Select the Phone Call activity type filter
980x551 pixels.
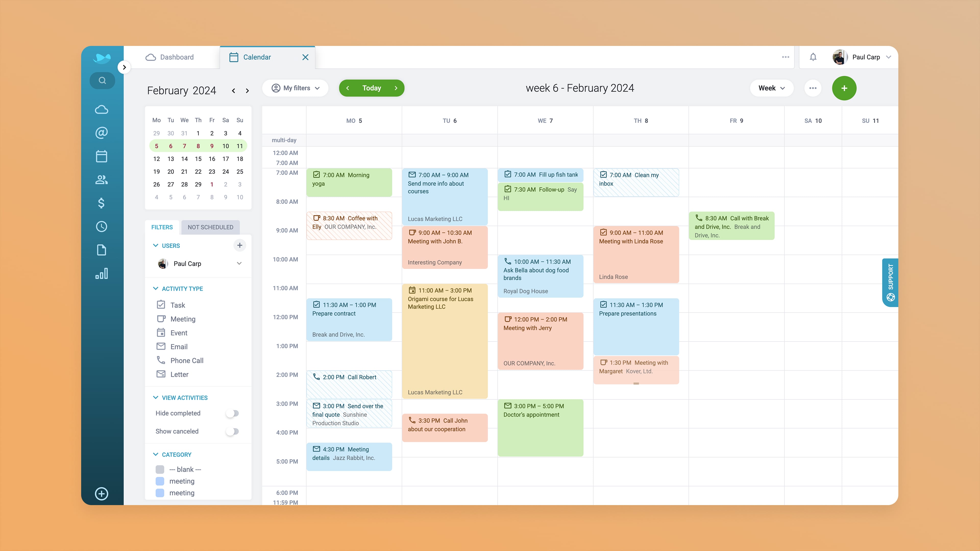pyautogui.click(x=186, y=360)
